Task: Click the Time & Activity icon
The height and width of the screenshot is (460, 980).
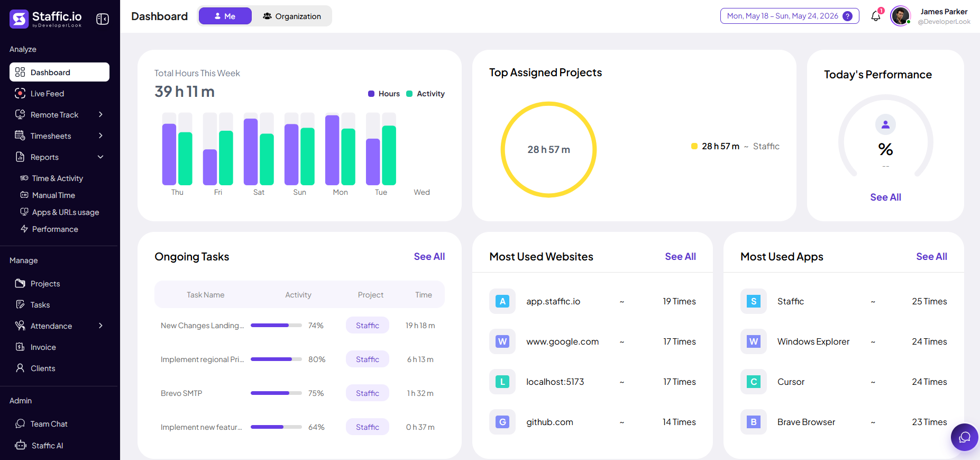Action: coord(24,178)
